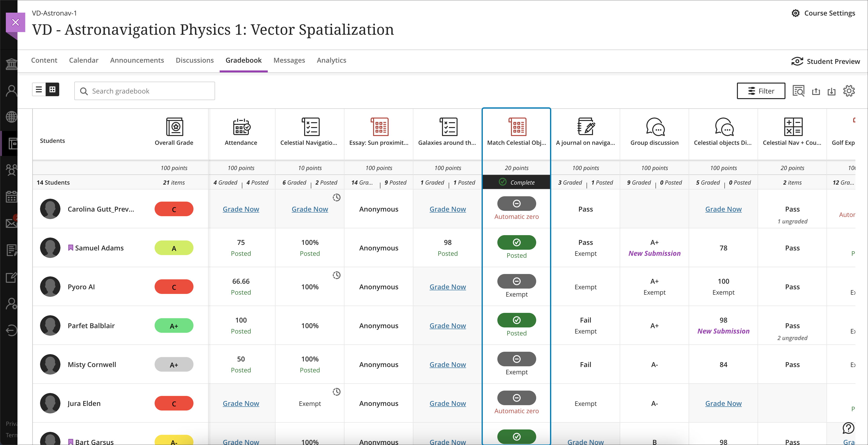The width and height of the screenshot is (868, 445).
Task: Open the Discussions tab
Action: point(194,60)
